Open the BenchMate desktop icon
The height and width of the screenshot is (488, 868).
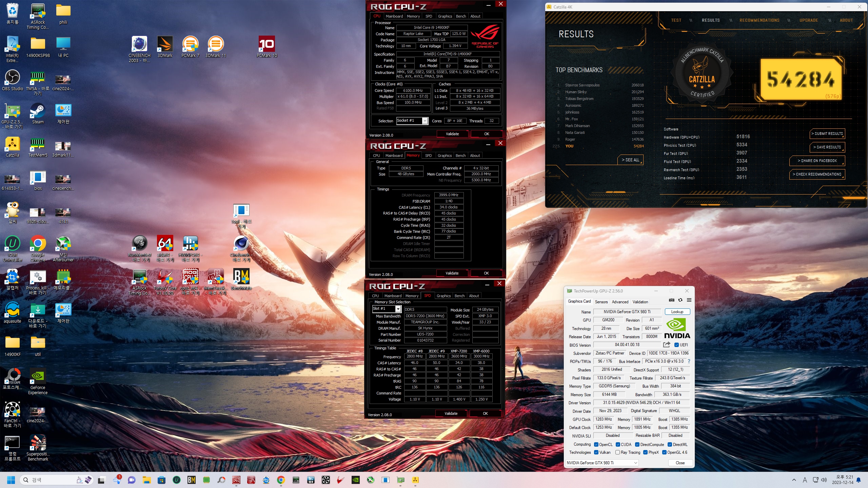(x=241, y=280)
